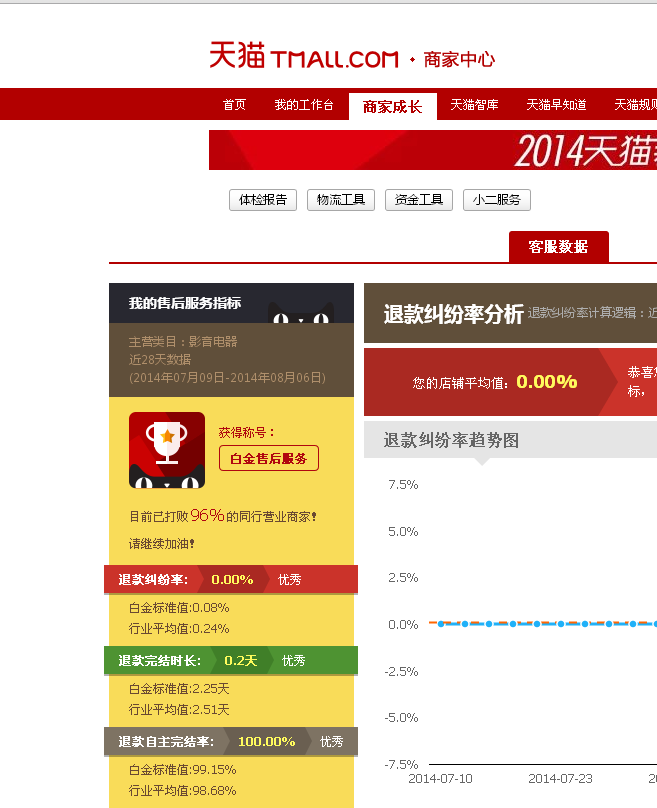
Task: Click the 主营类目:影音电器 text
Action: (x=183, y=342)
